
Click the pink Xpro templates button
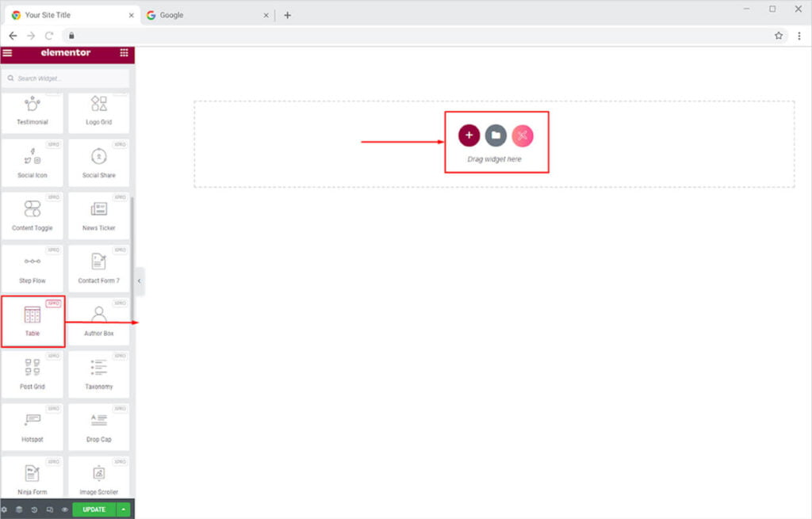[x=522, y=135]
